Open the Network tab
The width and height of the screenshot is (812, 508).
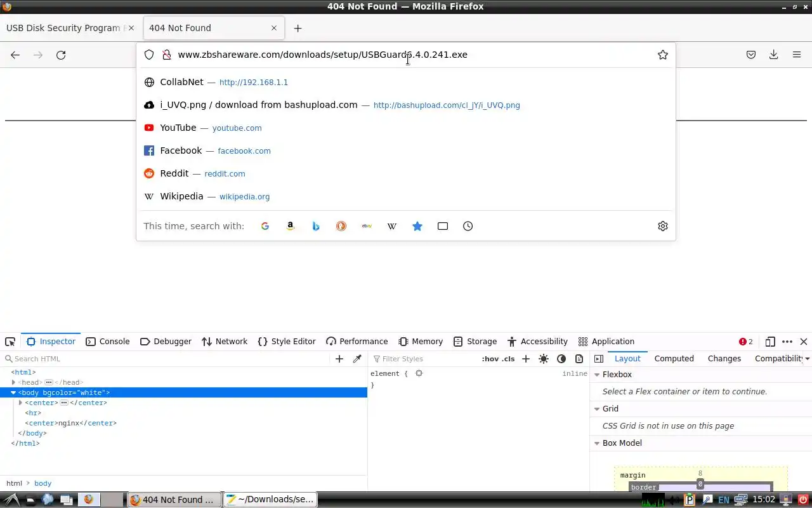(x=225, y=342)
